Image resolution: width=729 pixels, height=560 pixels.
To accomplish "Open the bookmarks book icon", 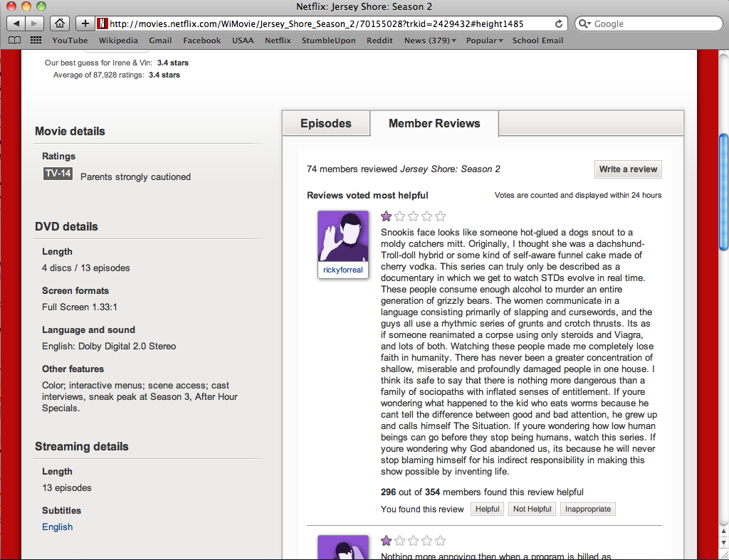I will [x=15, y=41].
